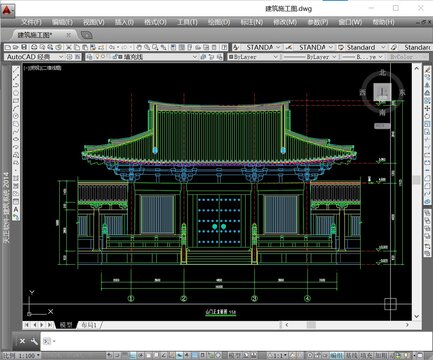Click the dimension style icon

click(x=289, y=47)
